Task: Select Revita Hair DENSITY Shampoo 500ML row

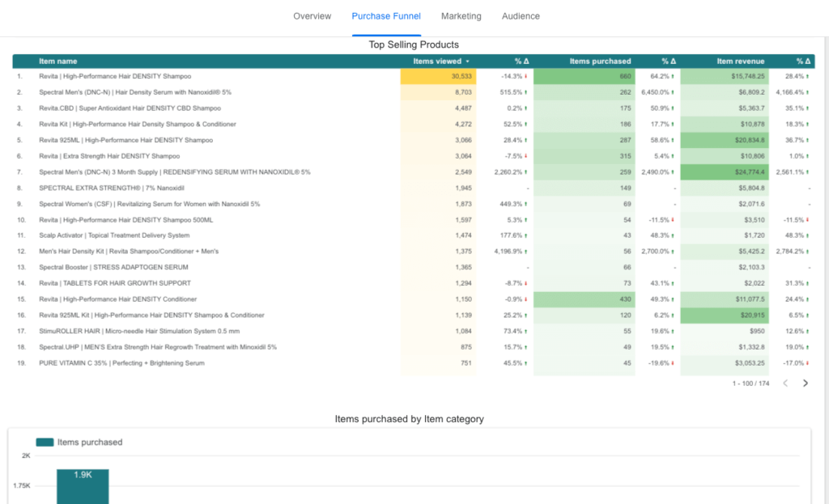Action: click(x=414, y=220)
